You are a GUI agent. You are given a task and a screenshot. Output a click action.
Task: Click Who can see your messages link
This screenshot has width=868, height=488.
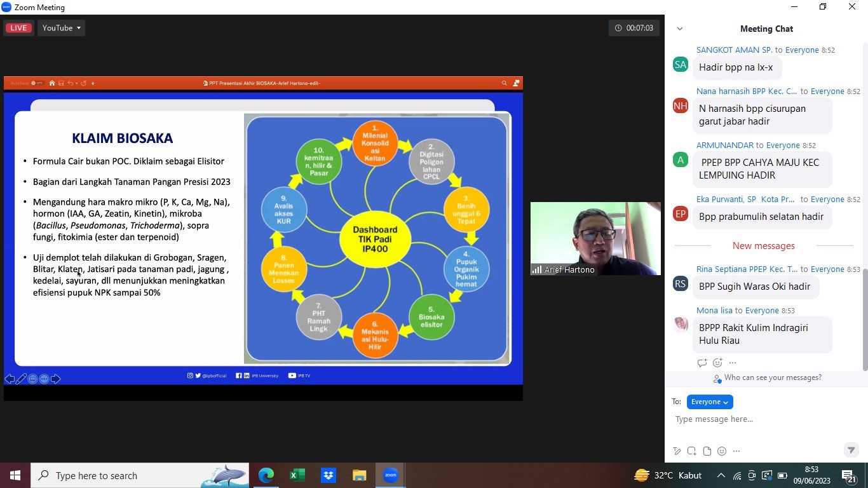772,377
